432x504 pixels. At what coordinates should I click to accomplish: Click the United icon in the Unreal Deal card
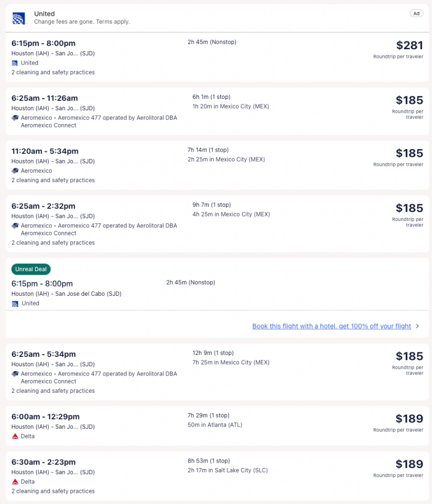[x=15, y=304]
